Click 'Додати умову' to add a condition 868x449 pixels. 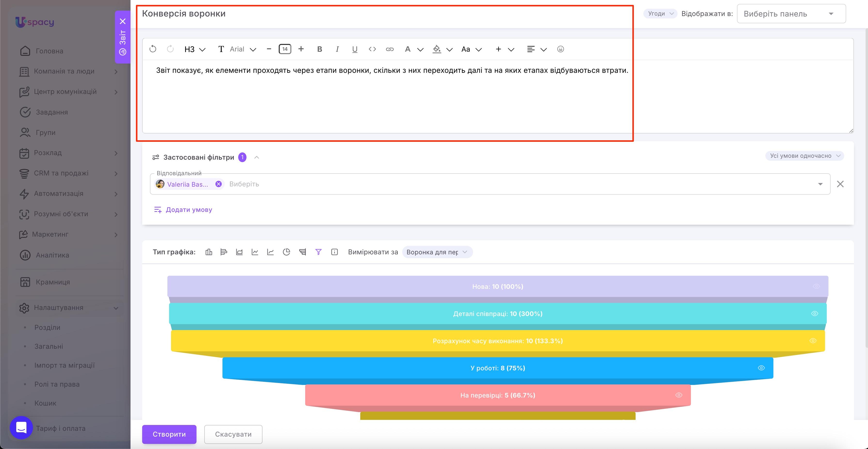coord(183,210)
